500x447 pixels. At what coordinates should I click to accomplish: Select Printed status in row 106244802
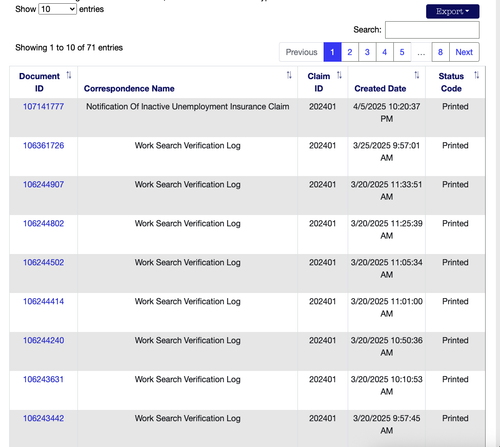455,224
